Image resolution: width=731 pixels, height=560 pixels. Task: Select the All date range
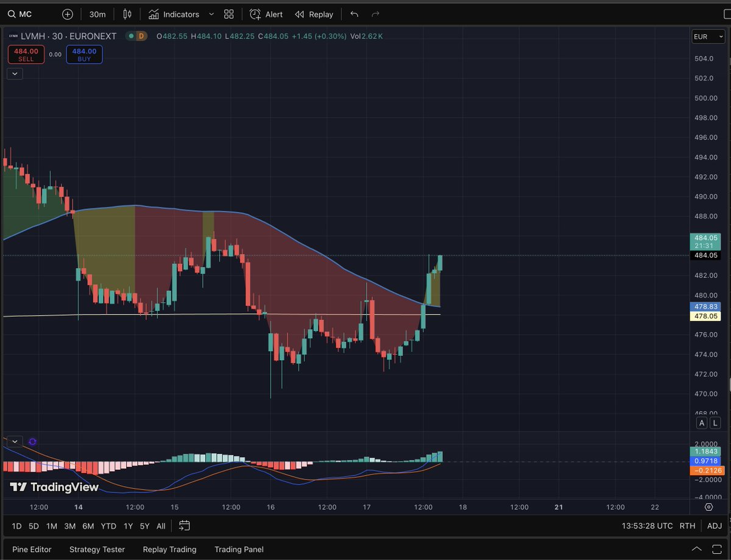tap(161, 526)
